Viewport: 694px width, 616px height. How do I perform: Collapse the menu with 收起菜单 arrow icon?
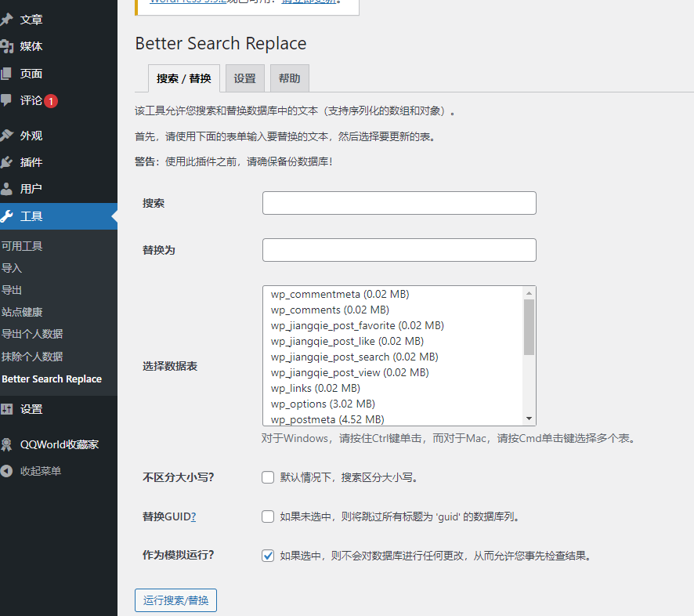coord(7,471)
